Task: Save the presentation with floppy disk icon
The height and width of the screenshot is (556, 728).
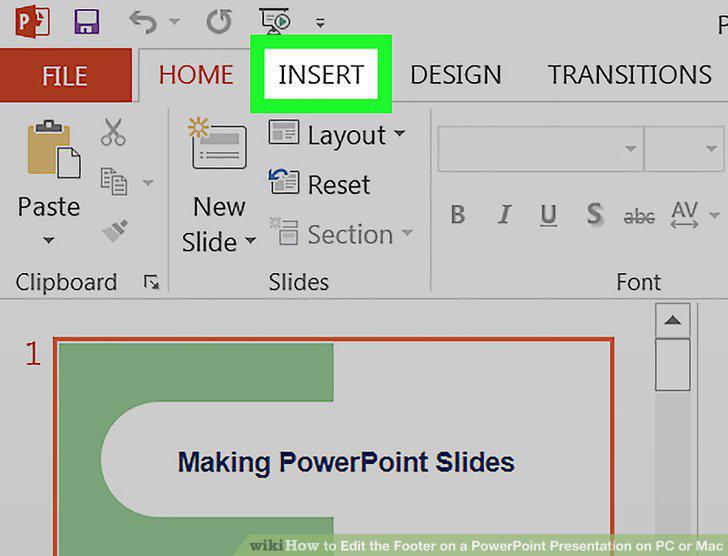Action: (86, 21)
